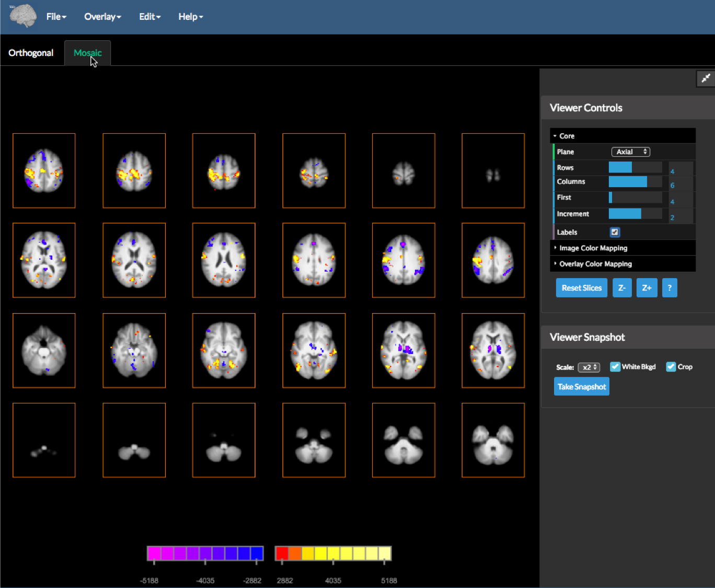The image size is (715, 588).
Task: Click the collapse panel arrow icon
Action: (x=705, y=78)
